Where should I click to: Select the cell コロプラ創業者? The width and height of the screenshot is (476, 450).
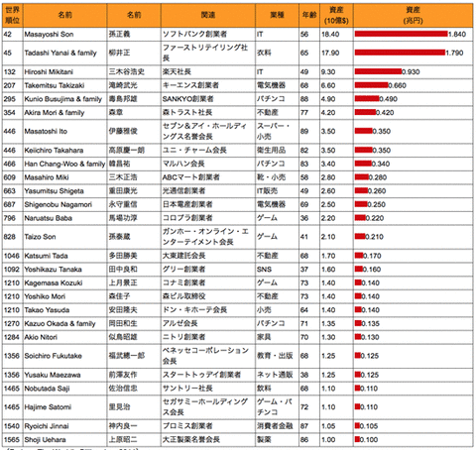pyautogui.click(x=208, y=218)
